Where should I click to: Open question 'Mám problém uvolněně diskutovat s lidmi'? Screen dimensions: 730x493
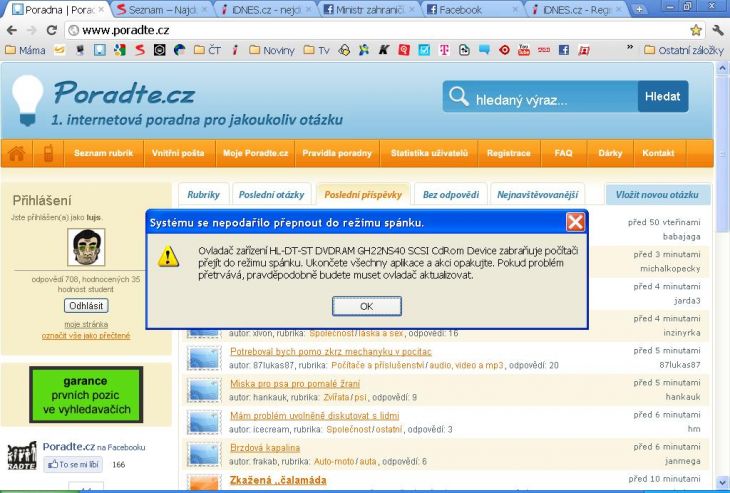pos(315,416)
